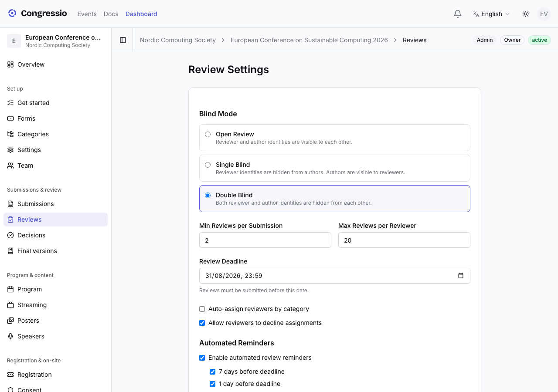Viewport: 558px width, 392px height.
Task: Select the Double Blind radio option
Action: click(x=208, y=195)
